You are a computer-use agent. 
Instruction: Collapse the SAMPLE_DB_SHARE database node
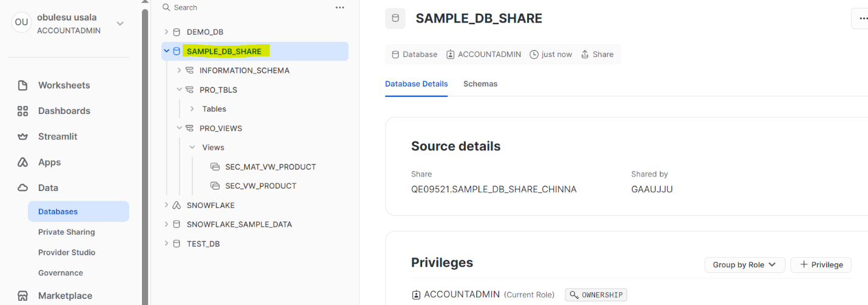coord(166,52)
